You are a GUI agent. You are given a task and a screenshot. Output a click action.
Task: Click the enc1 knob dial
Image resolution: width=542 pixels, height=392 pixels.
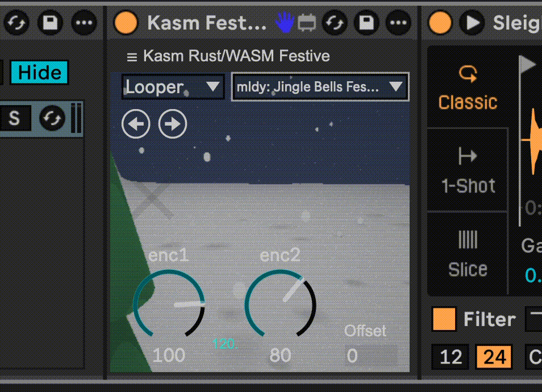(x=169, y=305)
